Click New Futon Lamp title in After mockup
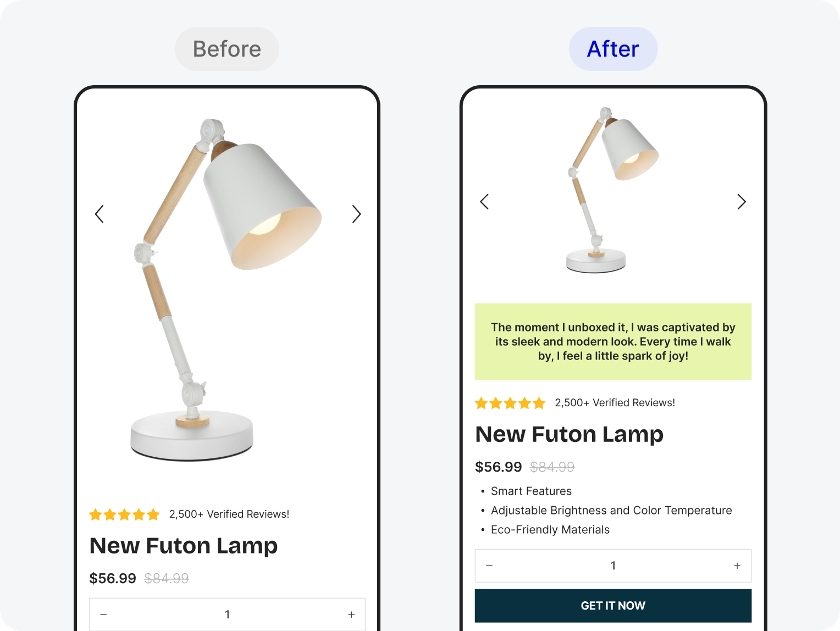 (570, 435)
